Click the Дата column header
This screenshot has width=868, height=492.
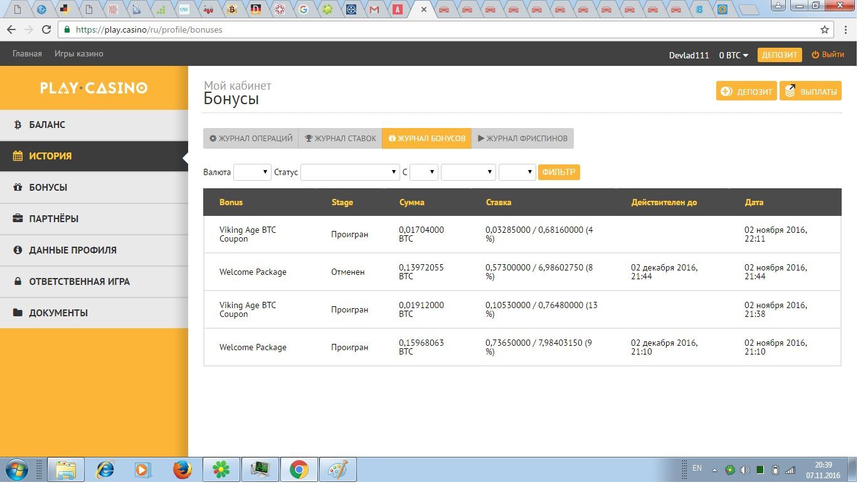[x=754, y=203]
